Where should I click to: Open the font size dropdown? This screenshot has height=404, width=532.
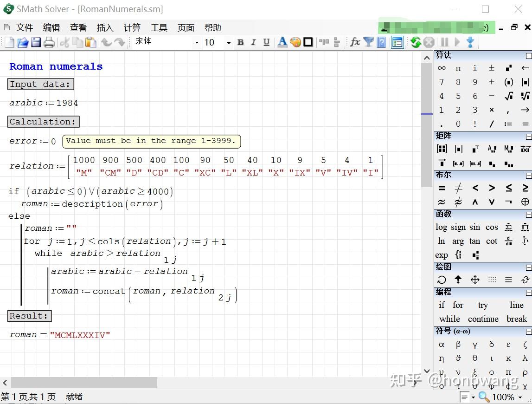228,42
